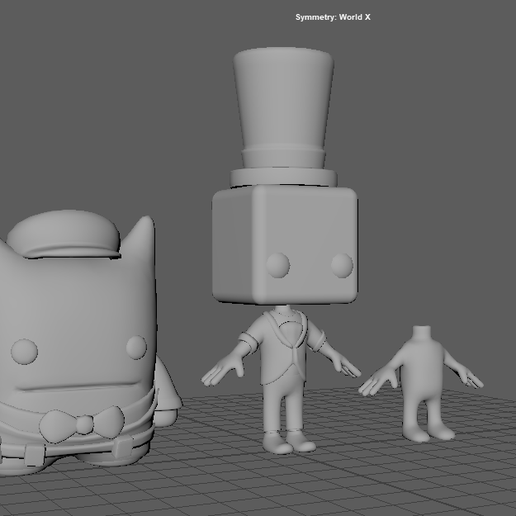This screenshot has height=516, width=516.
Task: Select the cat character's flat cap
Action: tap(64, 234)
